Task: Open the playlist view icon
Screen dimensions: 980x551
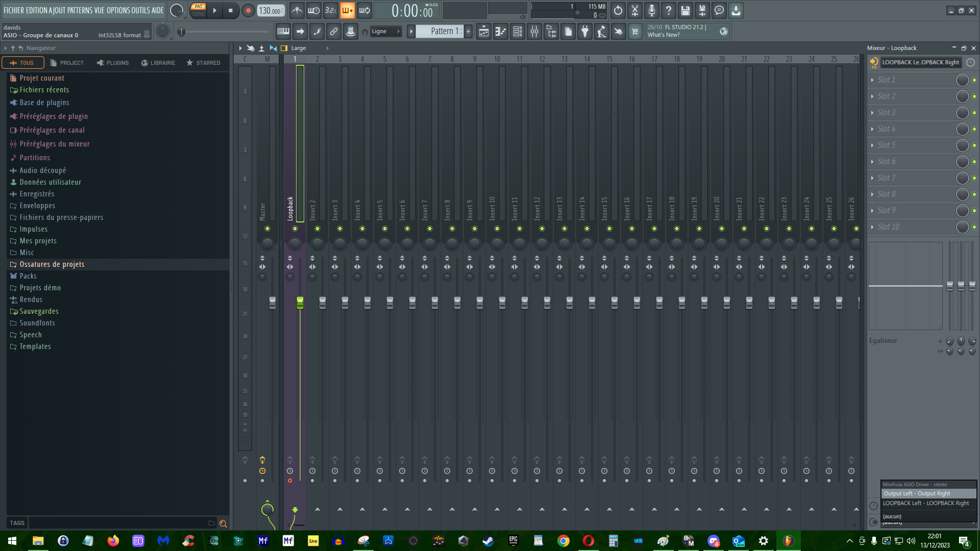Action: (x=484, y=32)
